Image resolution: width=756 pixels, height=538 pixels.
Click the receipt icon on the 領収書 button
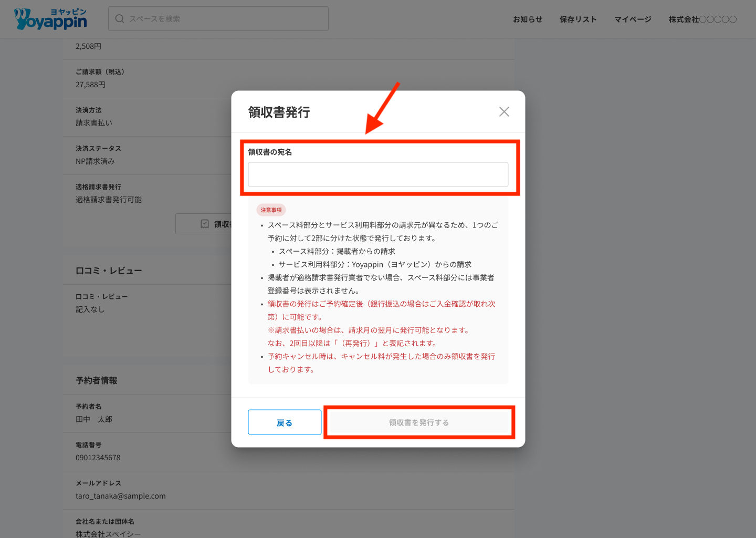[205, 223]
